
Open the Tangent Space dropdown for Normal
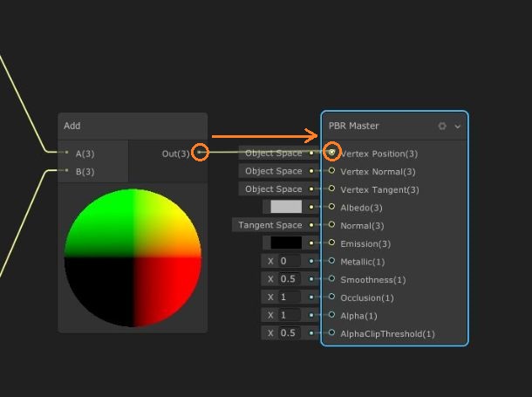269,225
